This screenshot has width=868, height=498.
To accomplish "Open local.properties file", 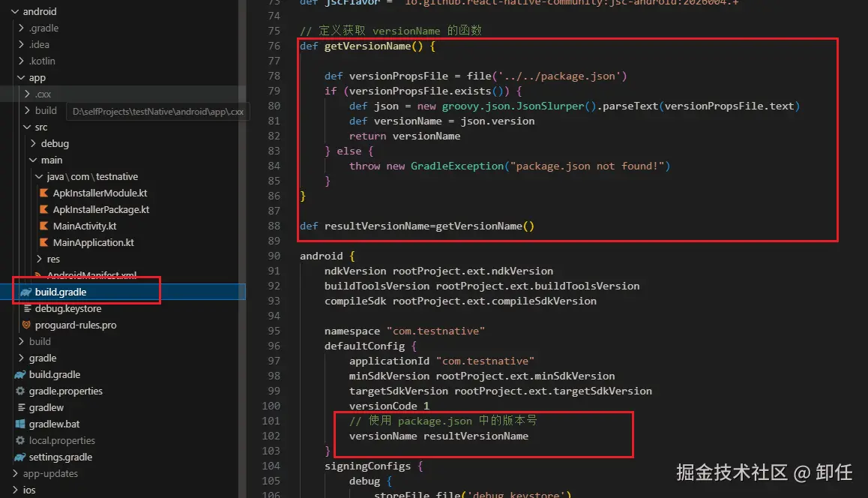I will tap(62, 440).
